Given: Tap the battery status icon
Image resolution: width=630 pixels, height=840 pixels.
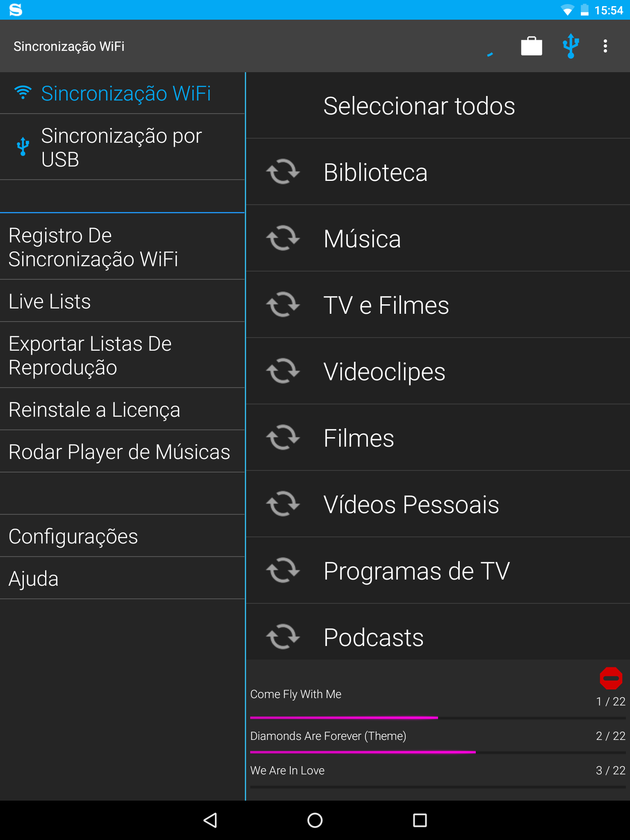Looking at the screenshot, I should [585, 10].
